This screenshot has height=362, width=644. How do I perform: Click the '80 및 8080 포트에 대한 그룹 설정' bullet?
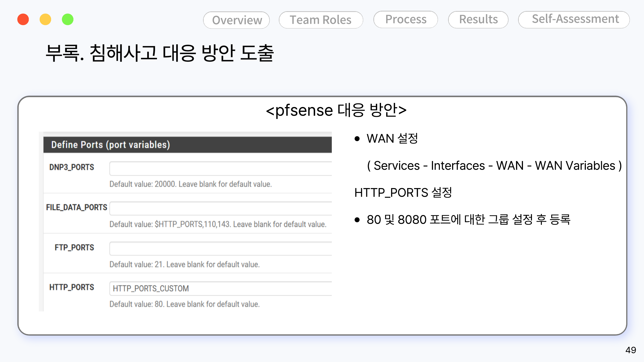click(x=468, y=220)
